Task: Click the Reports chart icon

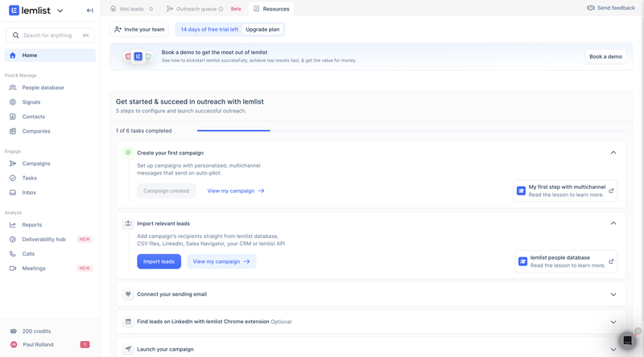Action: 13,225
